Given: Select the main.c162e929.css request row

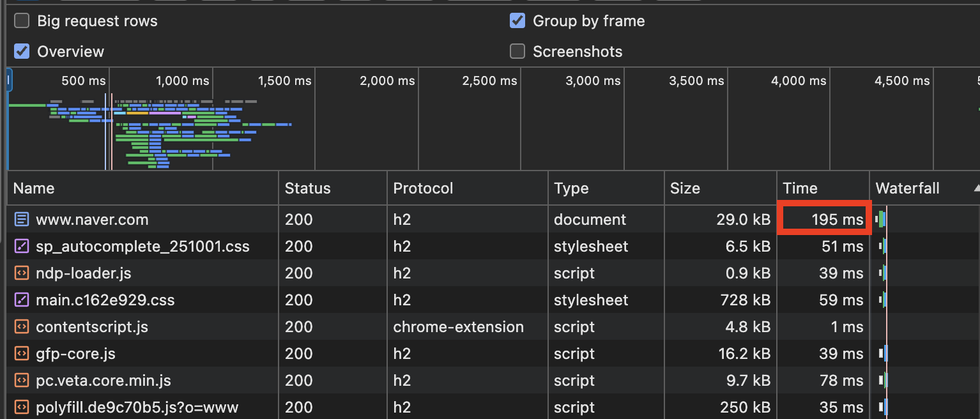Looking at the screenshot, I should 105,300.
